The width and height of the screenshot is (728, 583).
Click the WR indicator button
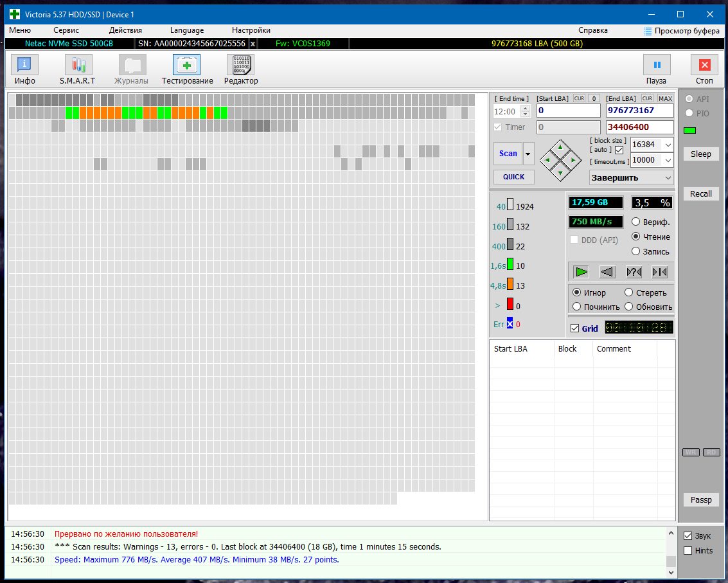(691, 452)
